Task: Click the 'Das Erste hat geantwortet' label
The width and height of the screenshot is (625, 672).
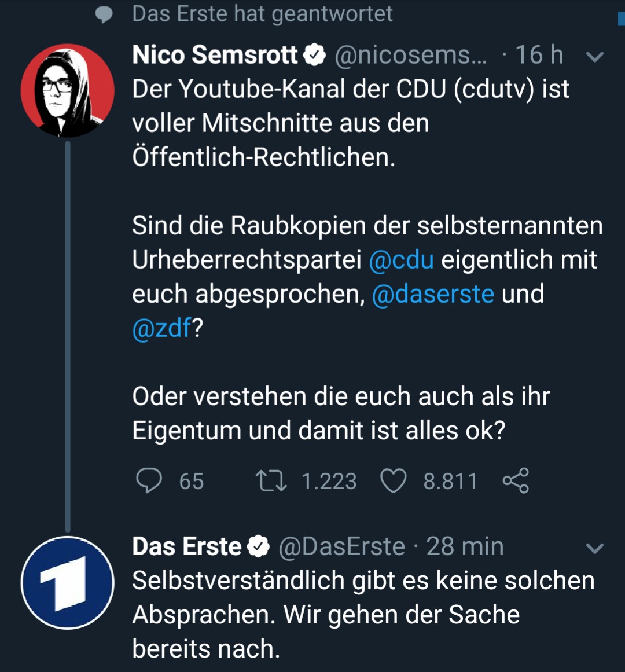Action: [262, 14]
